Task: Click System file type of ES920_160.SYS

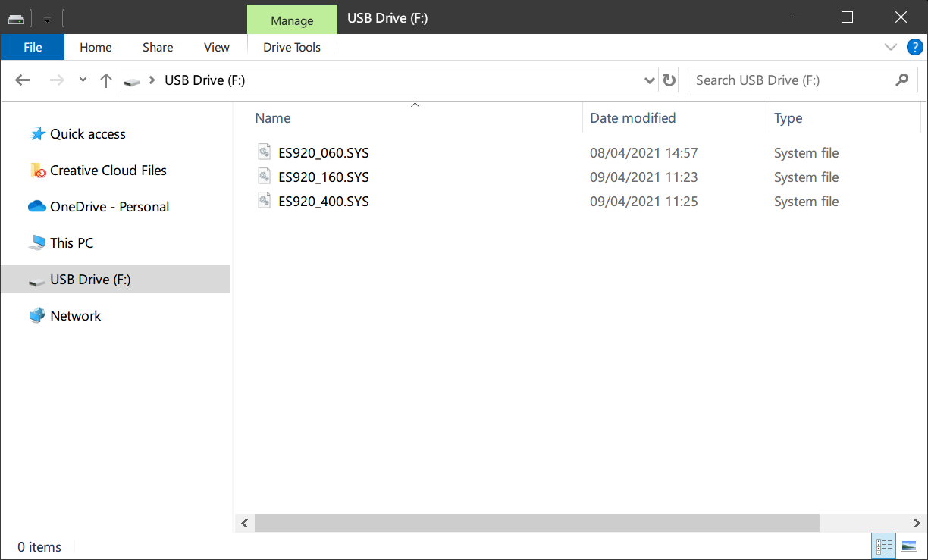Action: coord(806,177)
